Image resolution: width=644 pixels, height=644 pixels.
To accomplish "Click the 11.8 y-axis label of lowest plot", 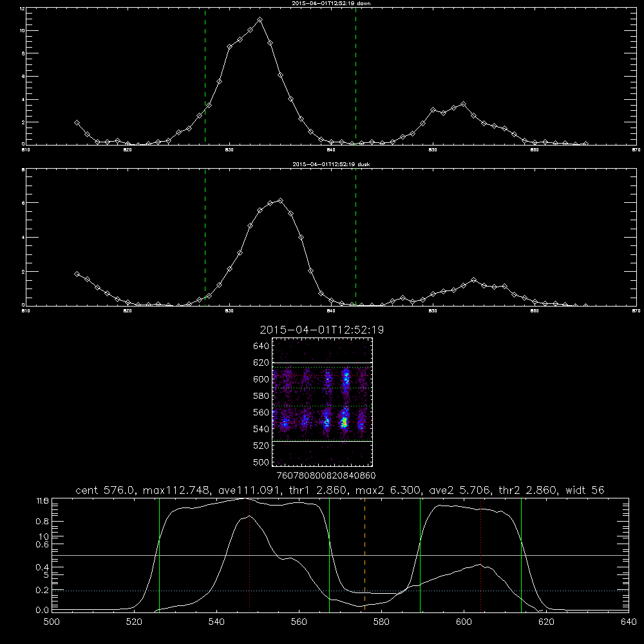I will click(x=43, y=501).
